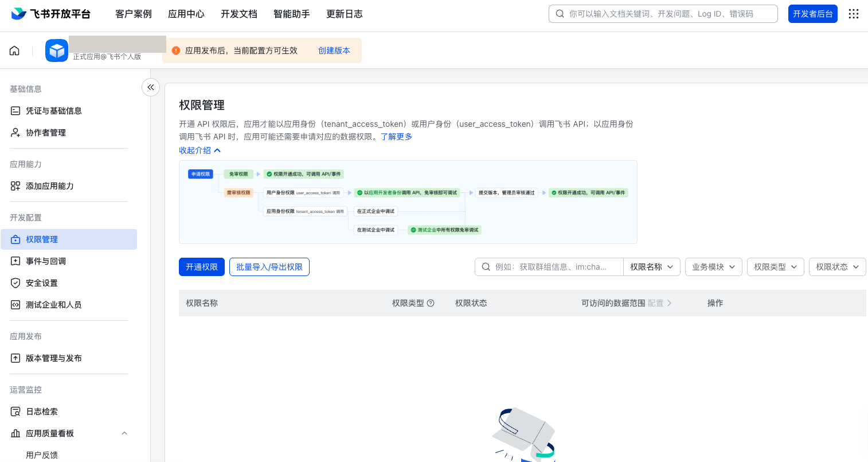Viewport: 868px width, 462px height.
Task: Click the home icon
Action: click(x=14, y=51)
